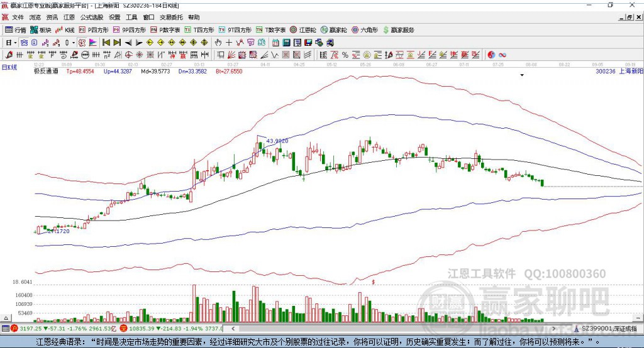Screen dimensions: 644x348
Task: Open the 六角形 hexagon tool
Action: [365, 30]
